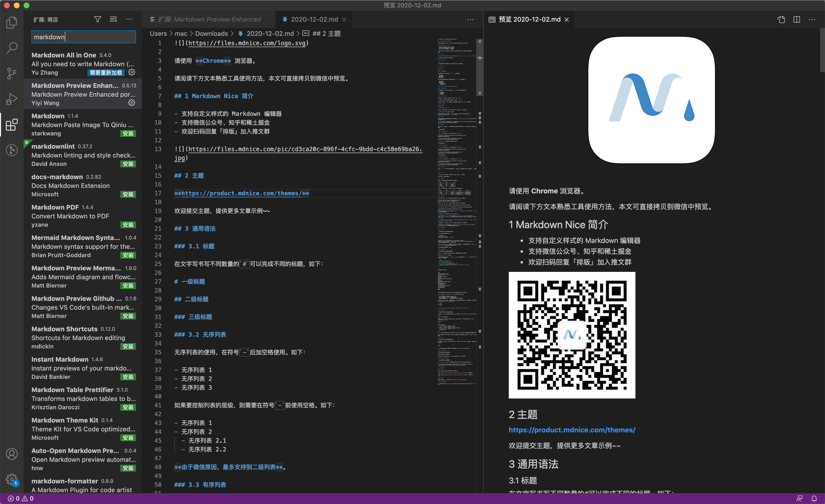
Task: Clear extension search results icon
Action: [x=113, y=19]
